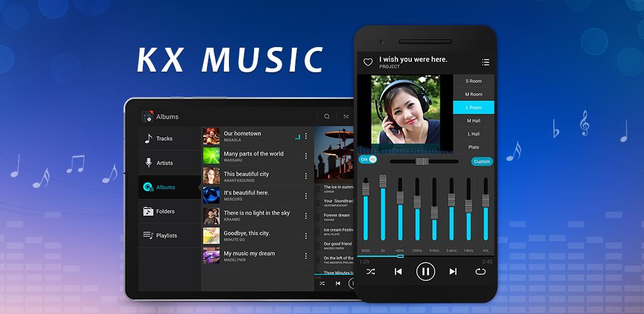Select the L Room reverb preset
The width and height of the screenshot is (644, 314).
point(474,107)
